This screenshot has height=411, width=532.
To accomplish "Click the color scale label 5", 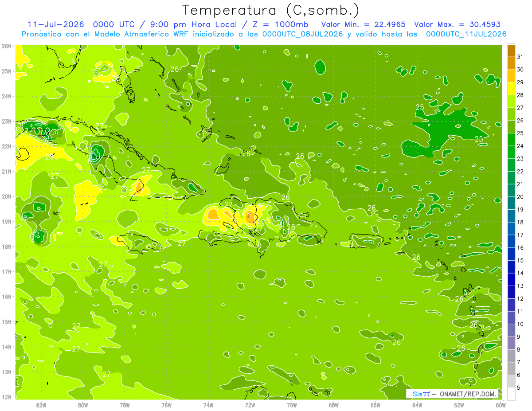I will pyautogui.click(x=519, y=388).
